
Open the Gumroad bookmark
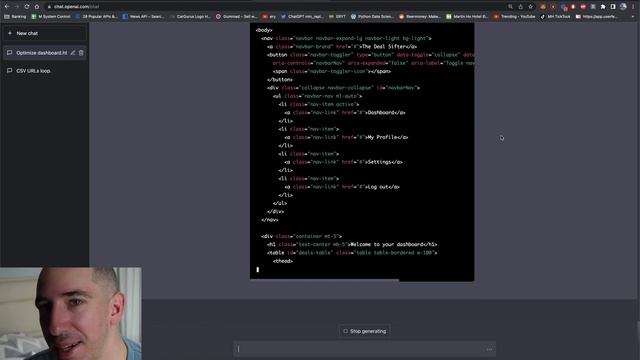[x=236, y=17]
